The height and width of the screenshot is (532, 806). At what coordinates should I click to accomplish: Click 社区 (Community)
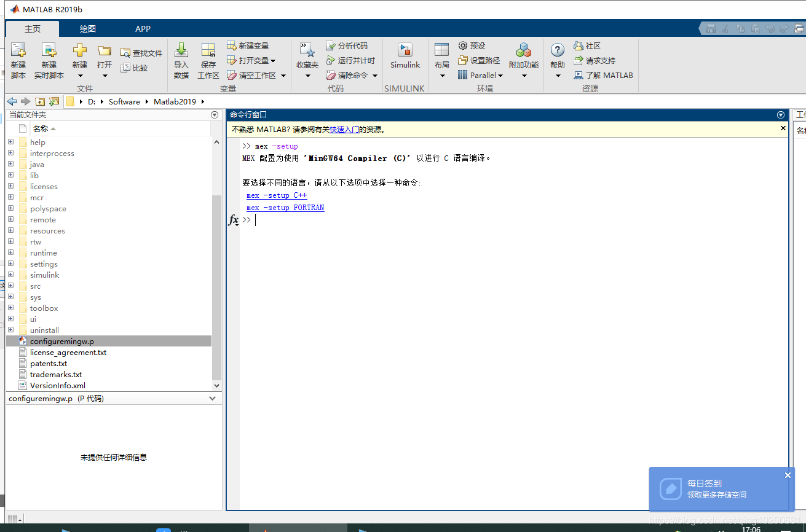pyautogui.click(x=587, y=46)
